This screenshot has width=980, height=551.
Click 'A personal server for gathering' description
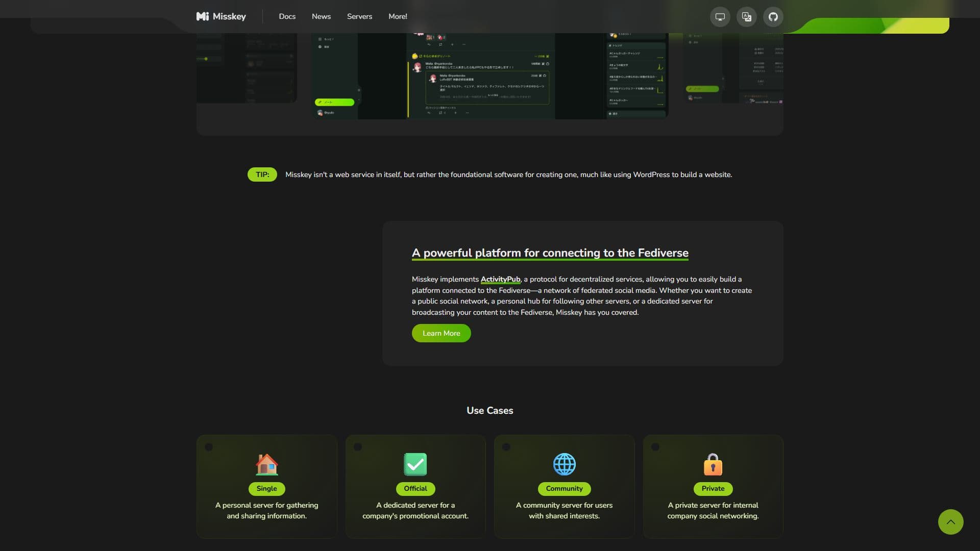[x=266, y=510]
